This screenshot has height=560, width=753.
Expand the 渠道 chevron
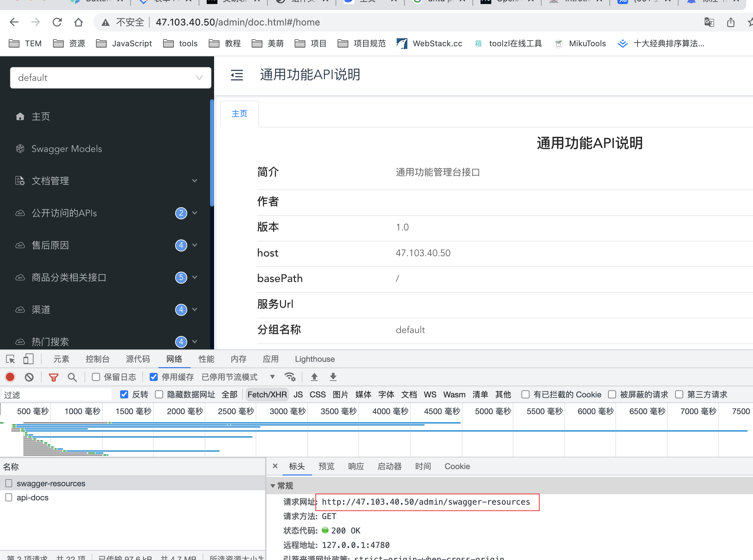click(x=195, y=310)
